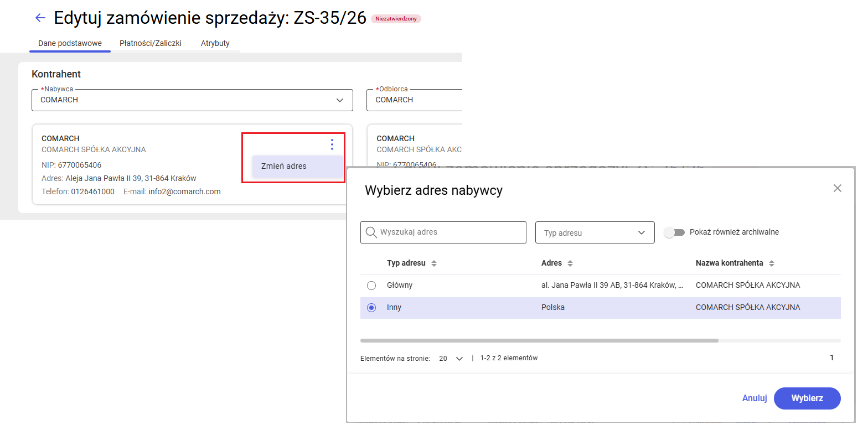
Task: Click the Anuluj button
Action: tap(755, 398)
